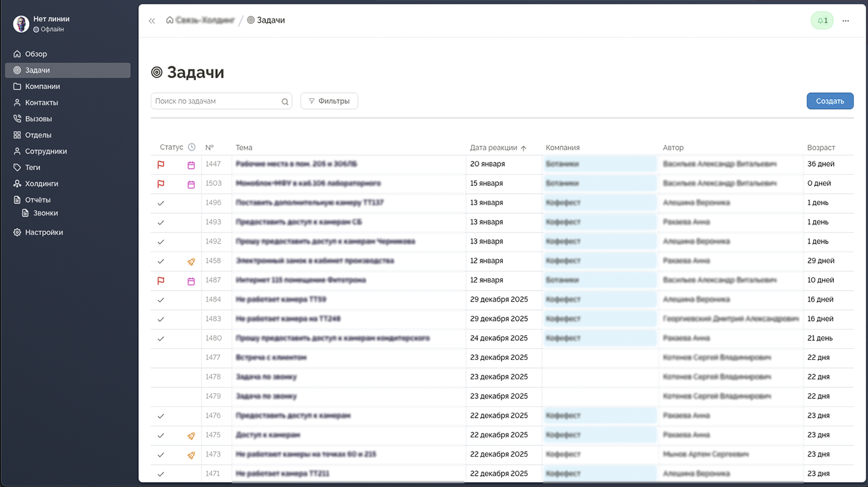Open Компании in the sidebar
Screen dimensions: 868x487
click(x=42, y=87)
